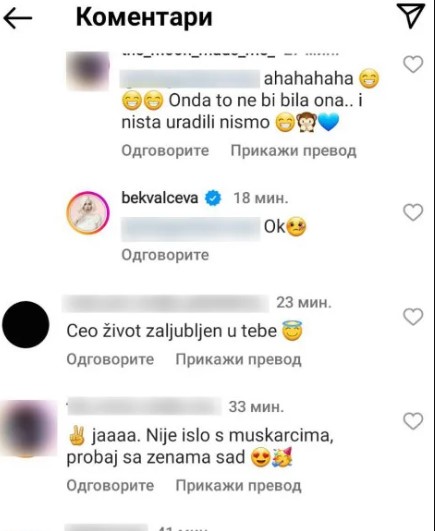Show translation of 'Ceo život zaljubljen' comment
The height and width of the screenshot is (531, 435).
coord(238,359)
